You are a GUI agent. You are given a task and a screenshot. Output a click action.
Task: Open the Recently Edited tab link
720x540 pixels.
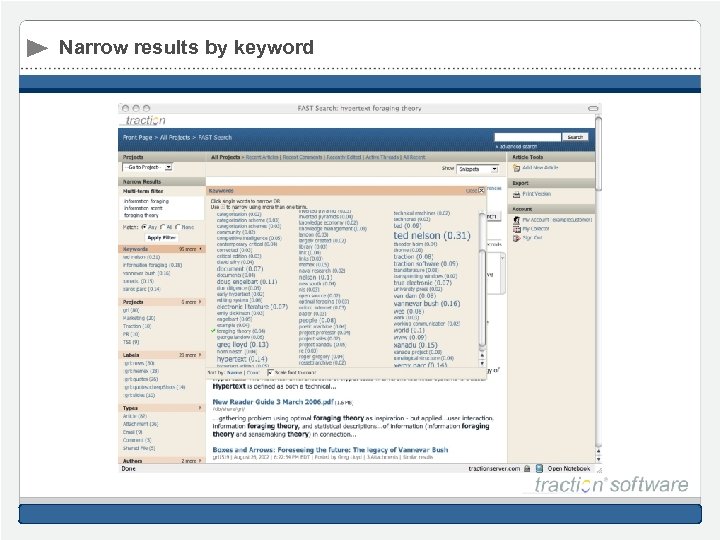point(343,157)
